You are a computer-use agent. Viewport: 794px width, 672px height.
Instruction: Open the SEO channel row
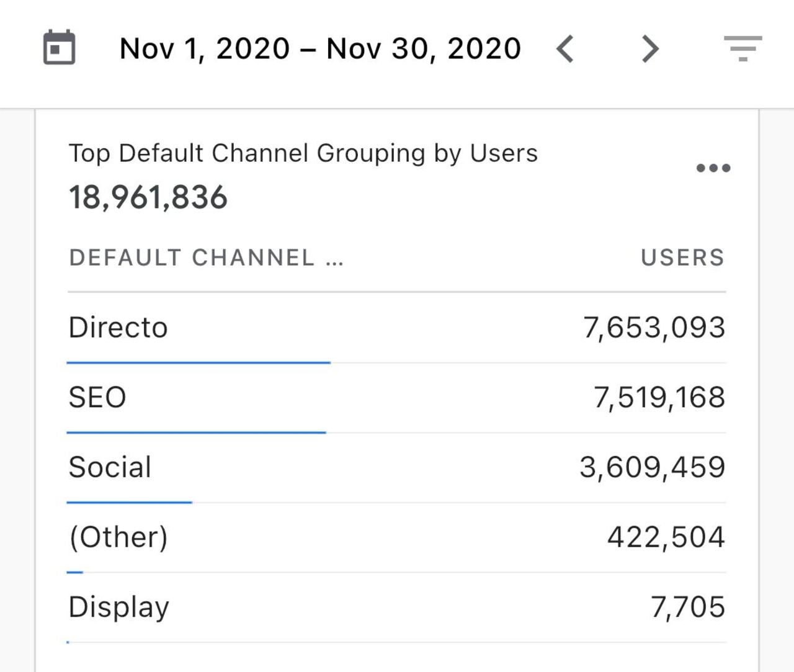click(97, 397)
